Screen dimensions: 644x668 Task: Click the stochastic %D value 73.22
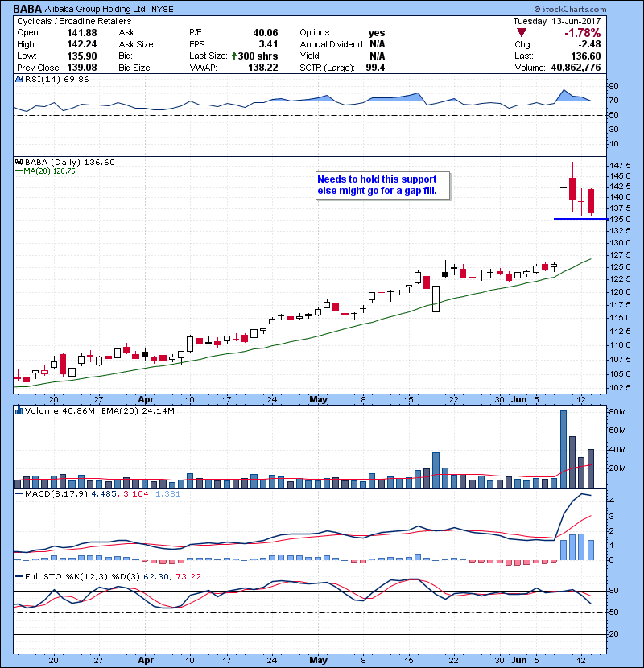click(188, 577)
